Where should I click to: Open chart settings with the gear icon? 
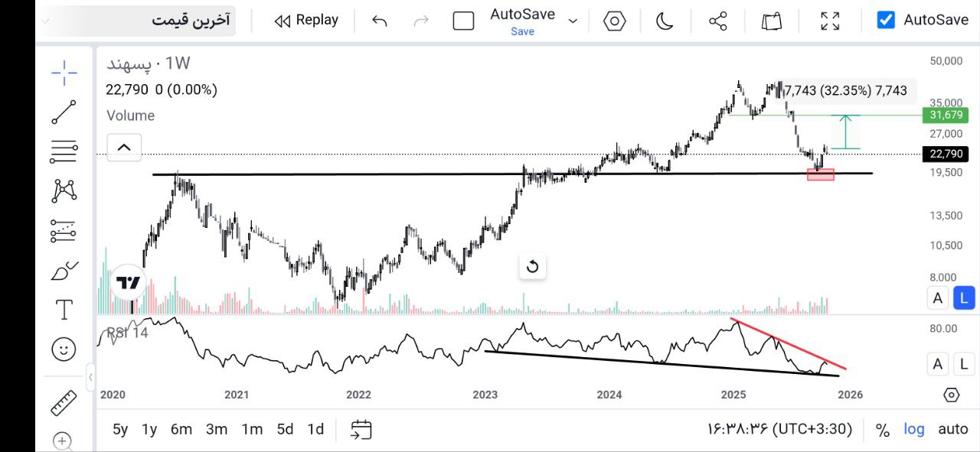(x=614, y=21)
